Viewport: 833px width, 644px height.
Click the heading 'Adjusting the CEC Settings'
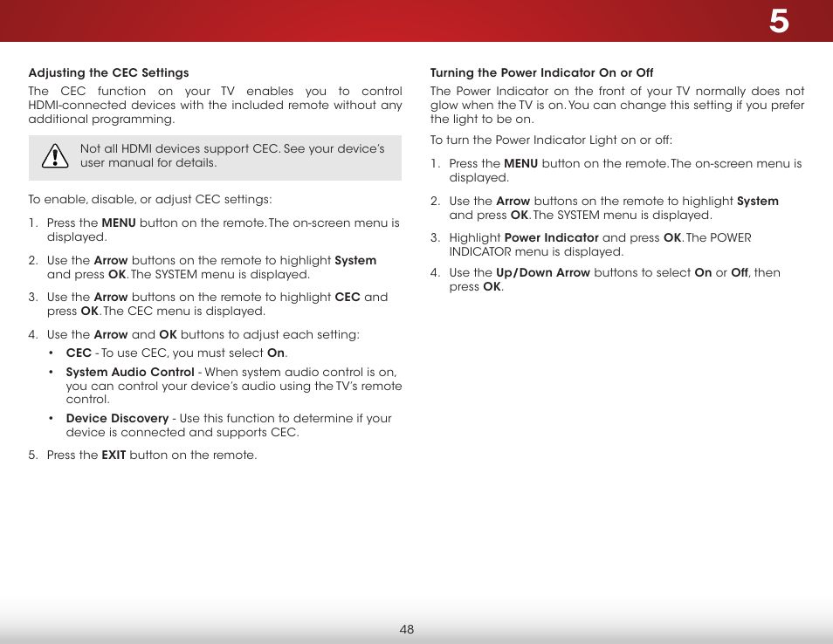pyautogui.click(x=109, y=72)
